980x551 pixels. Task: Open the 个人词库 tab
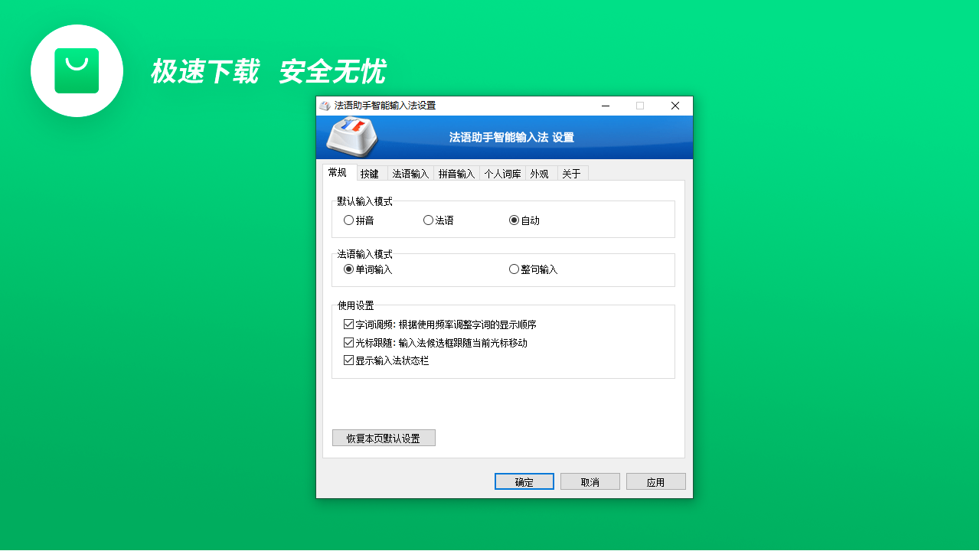(503, 173)
